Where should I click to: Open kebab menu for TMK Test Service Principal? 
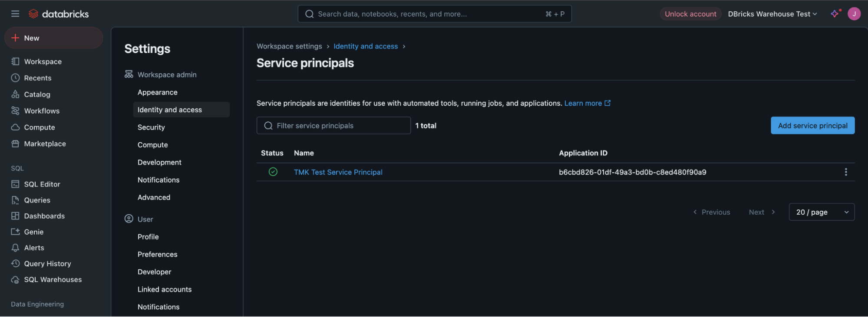pyautogui.click(x=845, y=172)
